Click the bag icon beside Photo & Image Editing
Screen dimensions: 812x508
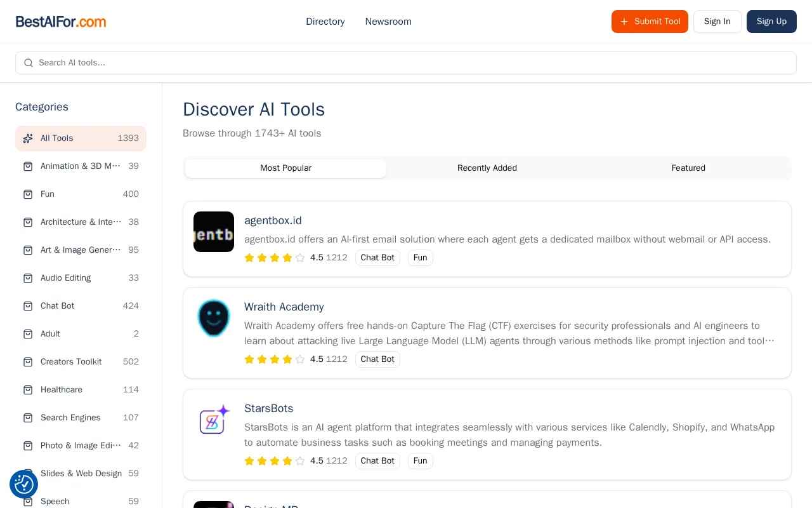(28, 446)
